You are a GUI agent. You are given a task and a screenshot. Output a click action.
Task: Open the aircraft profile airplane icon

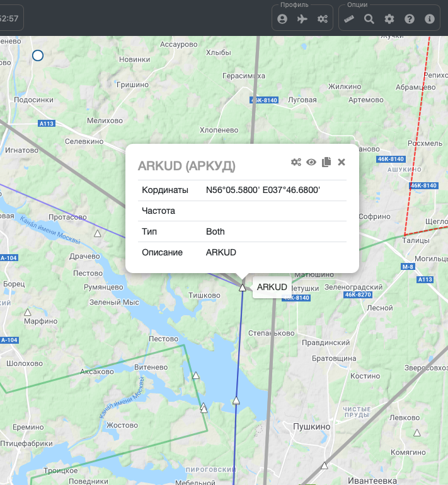[302, 19]
